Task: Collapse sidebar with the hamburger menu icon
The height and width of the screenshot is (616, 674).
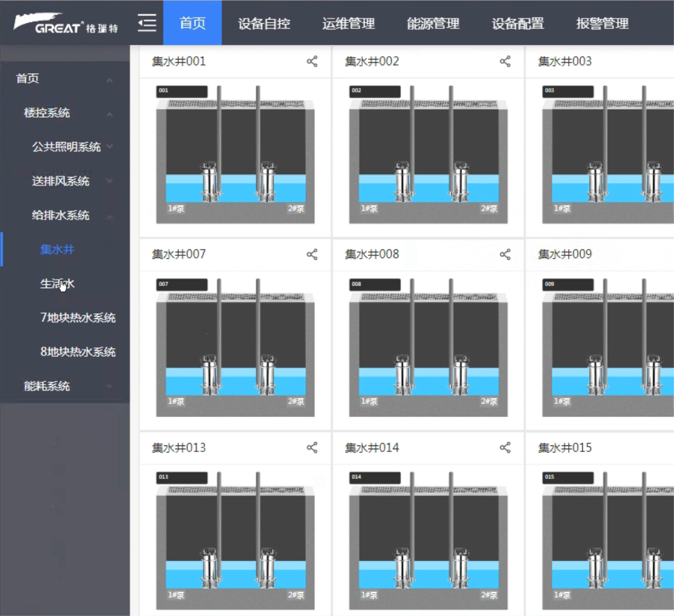Action: coord(147,23)
